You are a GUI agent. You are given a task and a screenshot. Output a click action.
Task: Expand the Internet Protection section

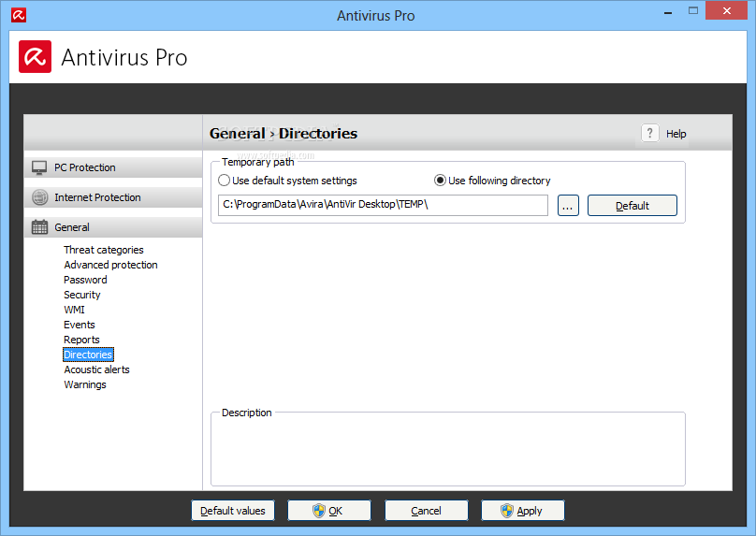[113, 197]
